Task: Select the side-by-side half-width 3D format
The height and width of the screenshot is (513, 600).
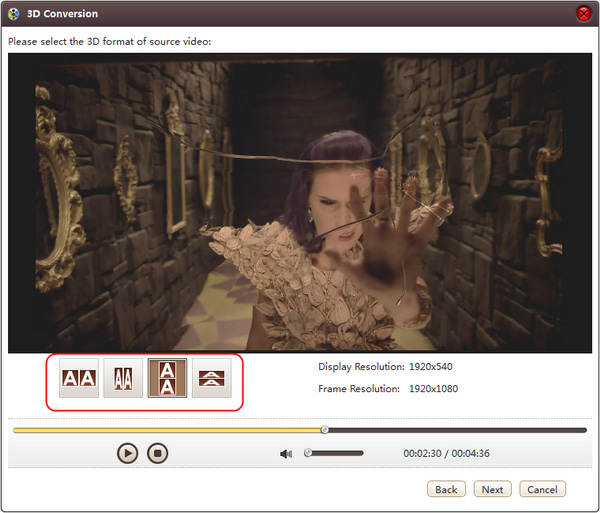Action: tap(123, 378)
